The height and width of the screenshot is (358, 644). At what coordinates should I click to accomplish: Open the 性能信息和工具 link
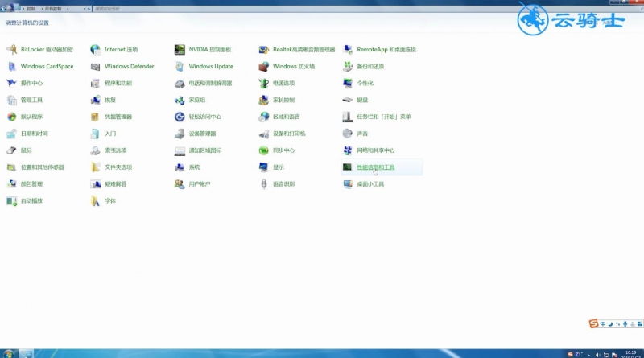[376, 167]
